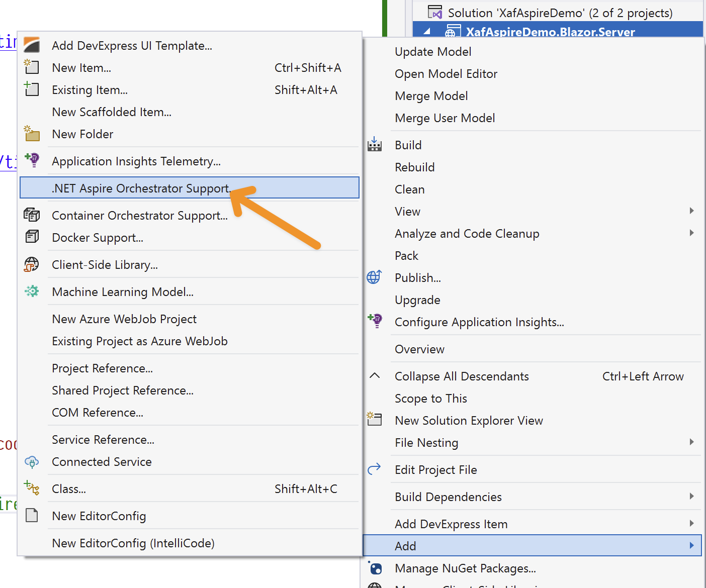Select the Solution 'XafAspireDemo' tree row
This screenshot has width=706, height=588.
coord(558,13)
